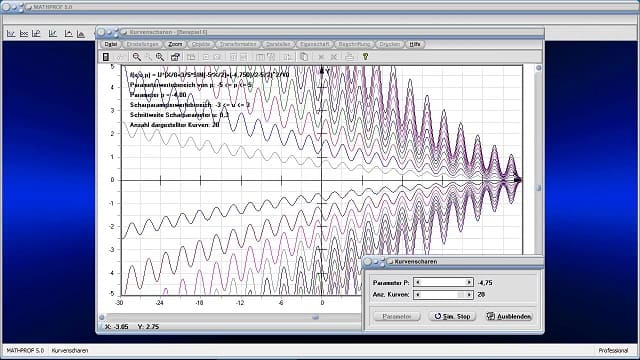Click the X: -3,65 coordinate readout
This screenshot has width=640, height=360.
(117, 327)
